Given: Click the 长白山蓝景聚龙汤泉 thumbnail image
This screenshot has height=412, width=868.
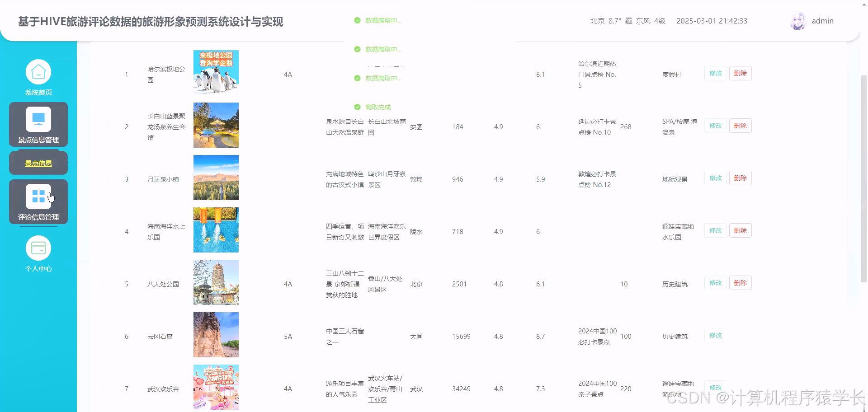Looking at the screenshot, I should pyautogui.click(x=216, y=125).
